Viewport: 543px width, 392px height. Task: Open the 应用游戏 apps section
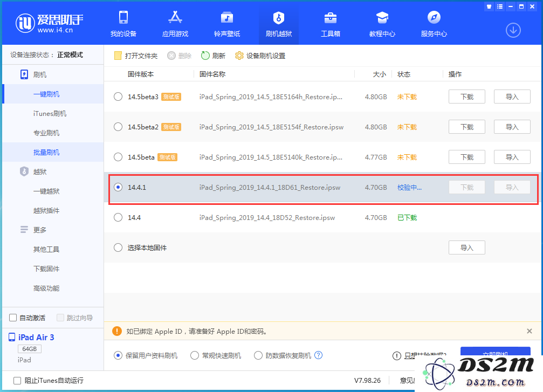[x=175, y=24]
